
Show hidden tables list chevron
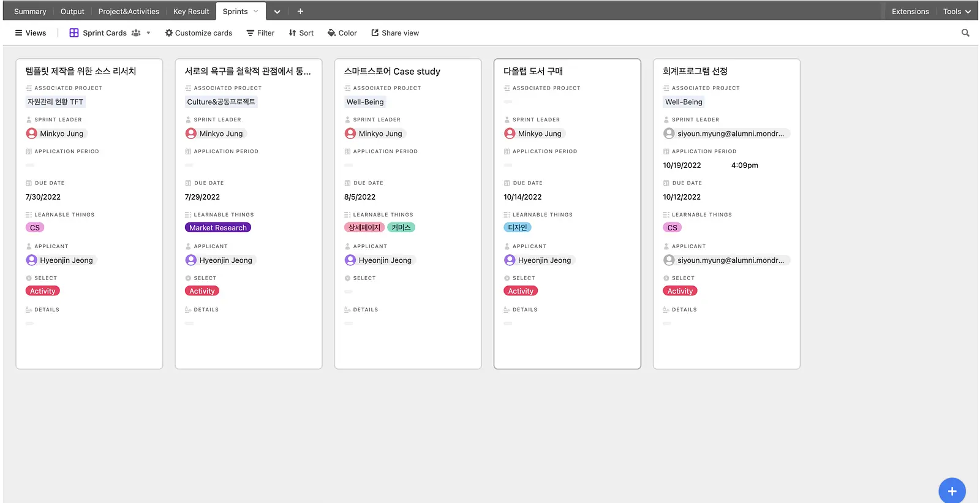click(277, 12)
